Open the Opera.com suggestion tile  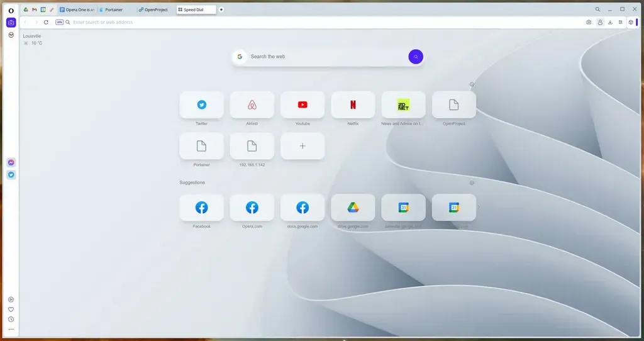(252, 208)
